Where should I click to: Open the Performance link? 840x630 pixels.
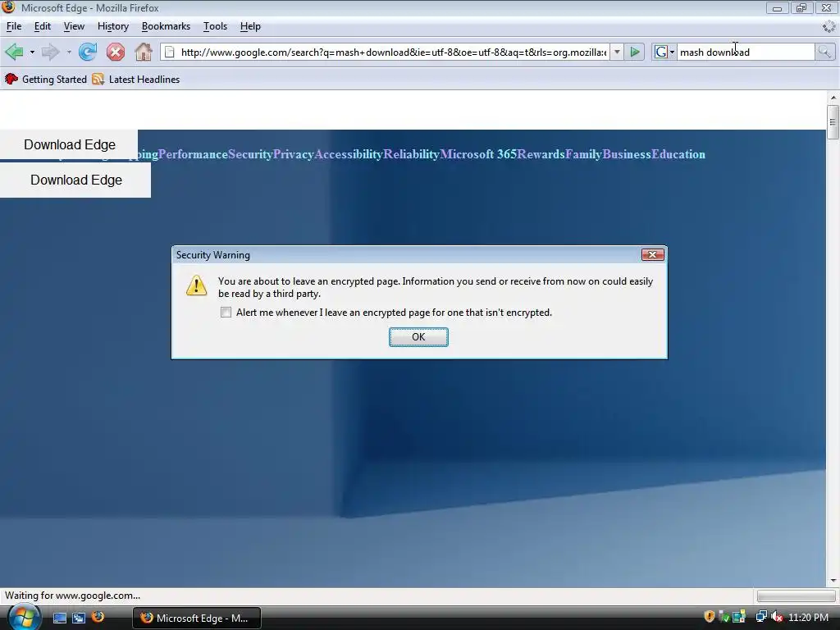coord(193,154)
